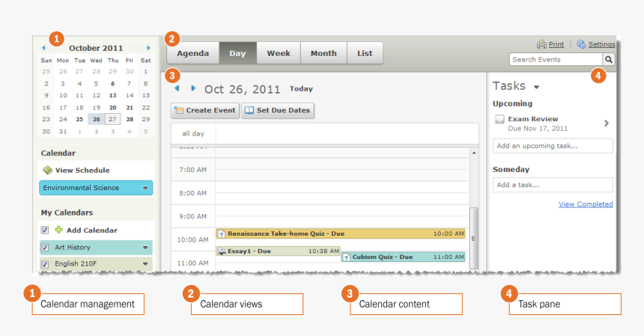
Task: Click the Set Due Dates book icon
Action: tap(249, 110)
